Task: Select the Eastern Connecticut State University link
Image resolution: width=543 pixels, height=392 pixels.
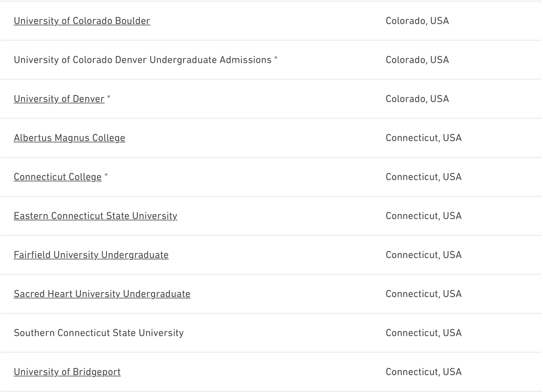Action: (95, 216)
